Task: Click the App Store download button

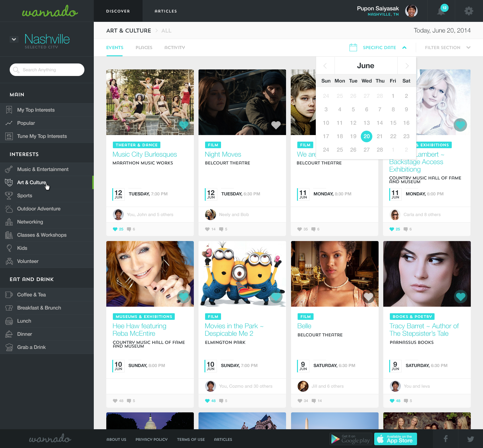Action: point(395,439)
